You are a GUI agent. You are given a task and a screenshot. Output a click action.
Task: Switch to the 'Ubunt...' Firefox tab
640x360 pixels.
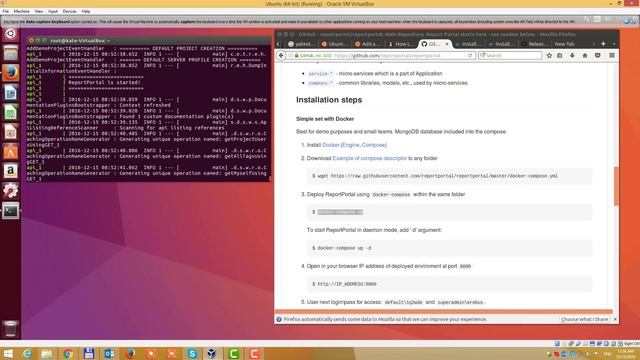(x=334, y=44)
